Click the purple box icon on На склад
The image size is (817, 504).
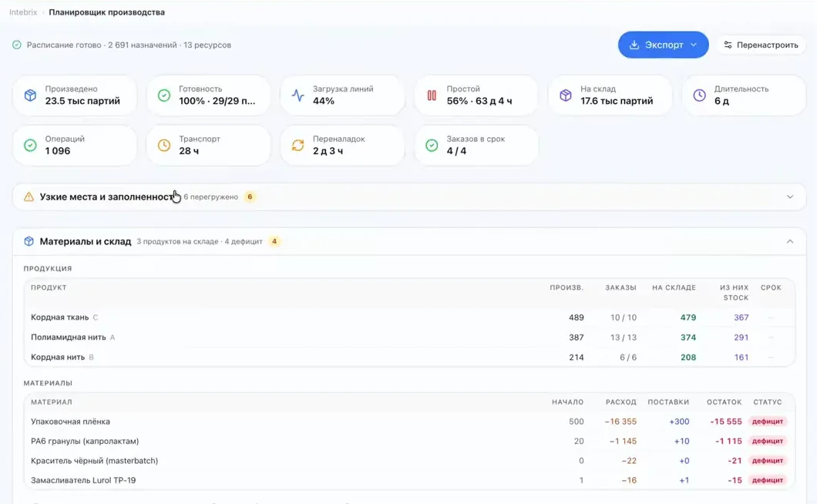pos(566,95)
